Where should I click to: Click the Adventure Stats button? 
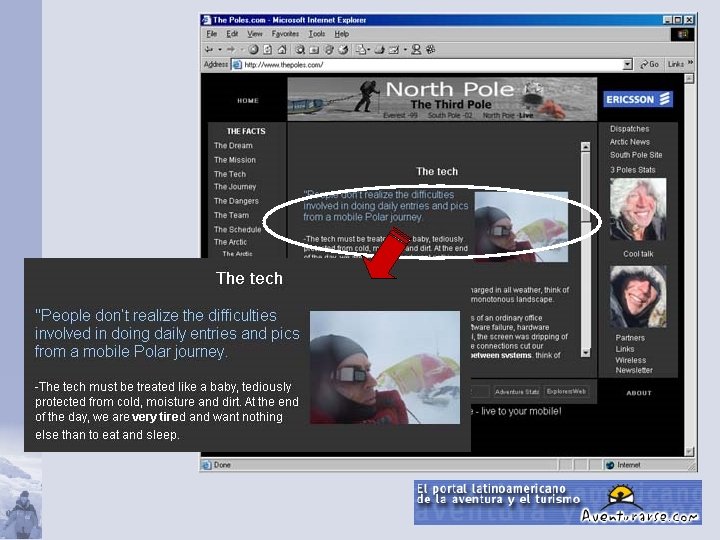[517, 392]
